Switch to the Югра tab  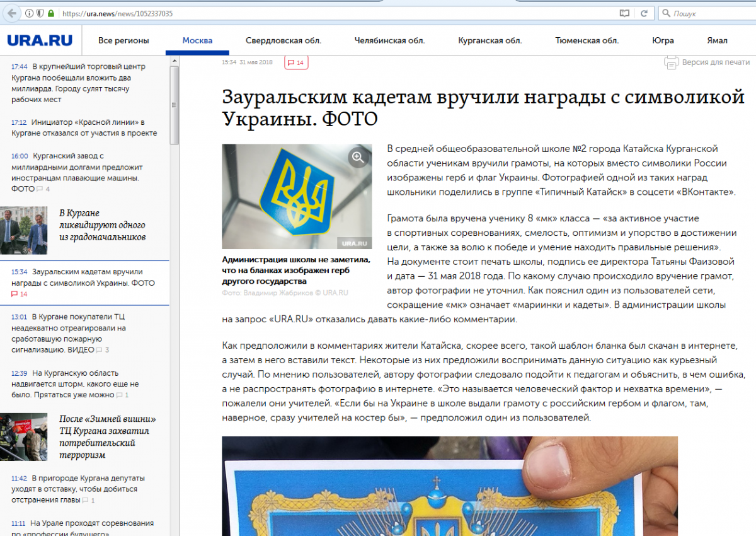pos(663,40)
